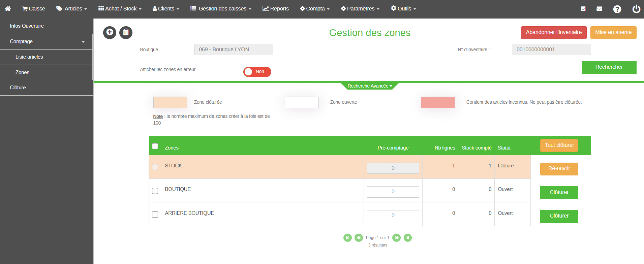Click the STOCK pré-comptage field
Image resolution: width=644 pixels, height=264 pixels.
click(x=393, y=168)
